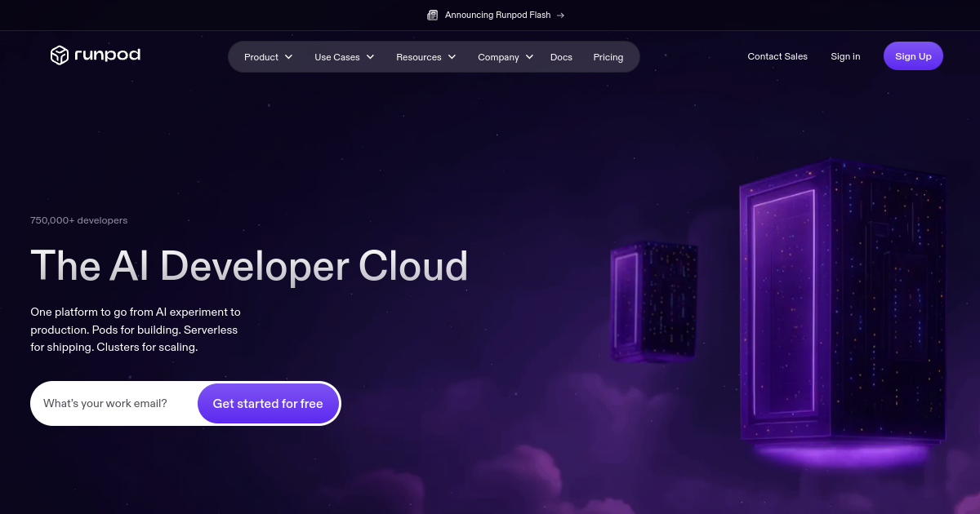Open the Use Cases menu
Image resolution: width=980 pixels, height=514 pixels.
344,57
